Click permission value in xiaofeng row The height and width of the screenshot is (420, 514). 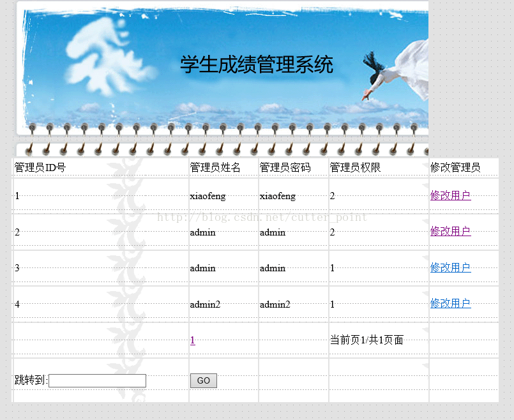pyautogui.click(x=333, y=196)
